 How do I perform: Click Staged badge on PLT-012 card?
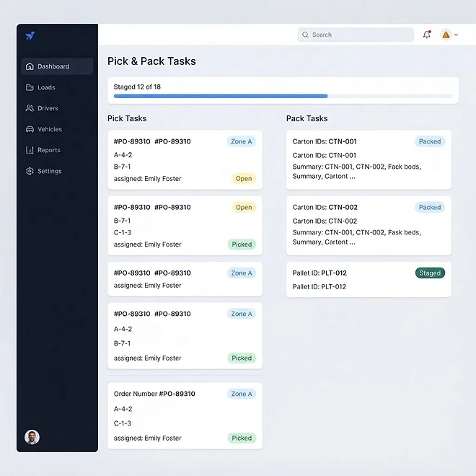click(430, 273)
